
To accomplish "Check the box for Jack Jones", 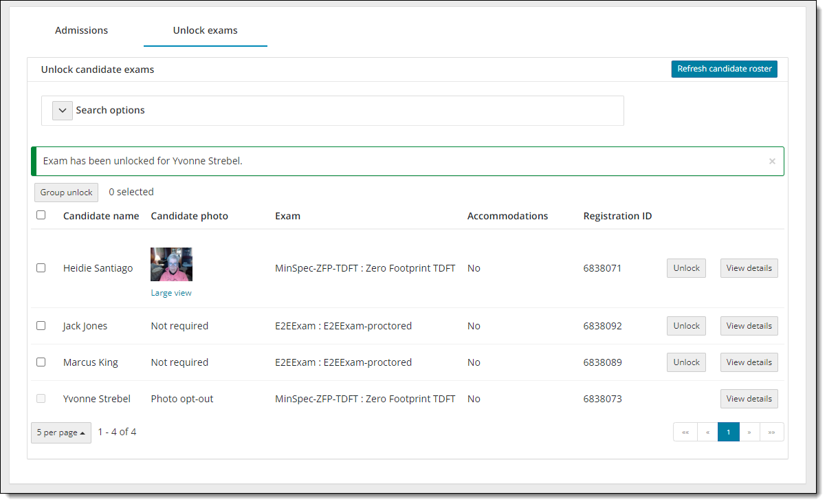I will coord(41,326).
